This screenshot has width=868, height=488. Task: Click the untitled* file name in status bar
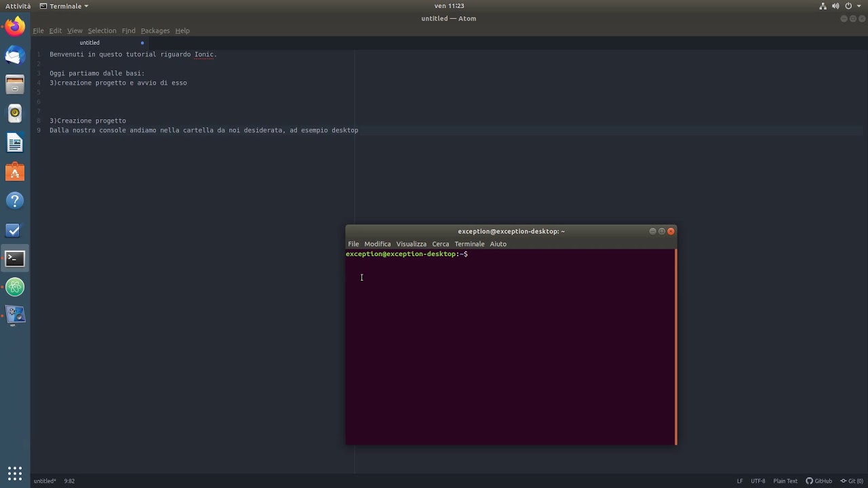pos(45,481)
